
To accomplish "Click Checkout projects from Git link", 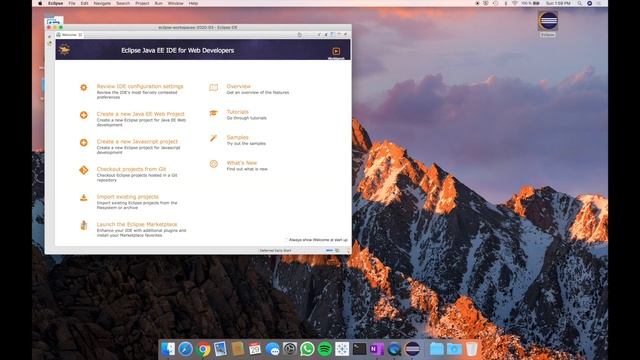I will coord(131,169).
